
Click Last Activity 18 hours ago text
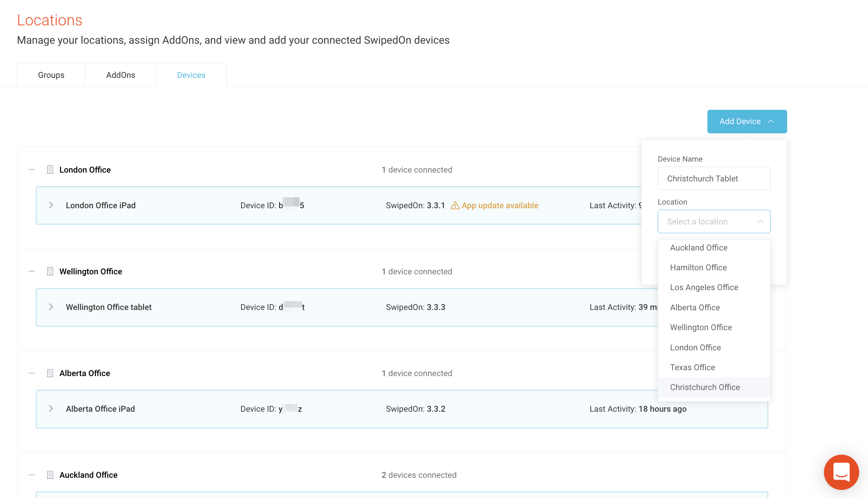(x=638, y=409)
